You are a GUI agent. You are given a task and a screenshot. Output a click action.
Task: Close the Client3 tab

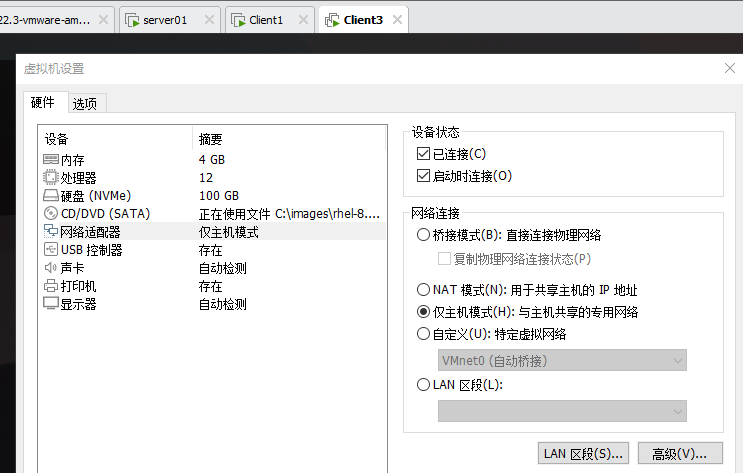pos(398,19)
